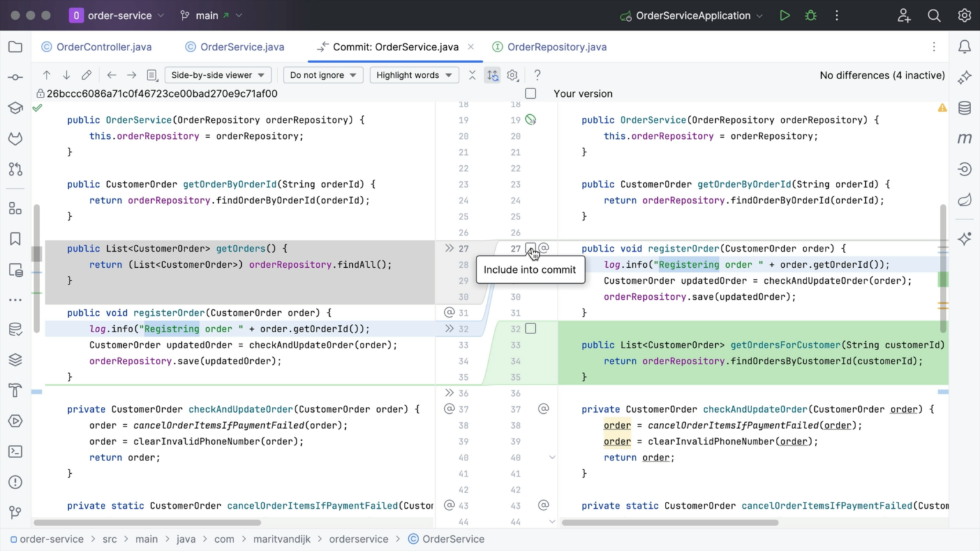
Task: Jump to next difference with the down arrow
Action: [66, 75]
